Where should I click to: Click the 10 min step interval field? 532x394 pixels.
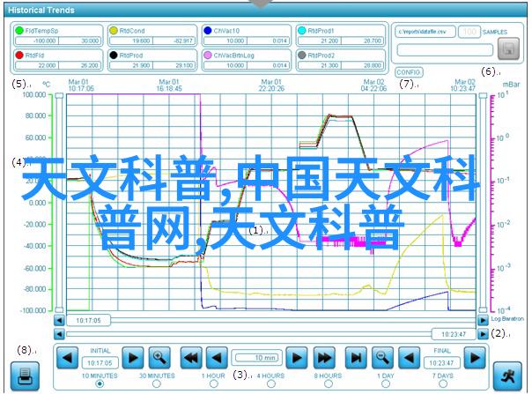pyautogui.click(x=257, y=358)
